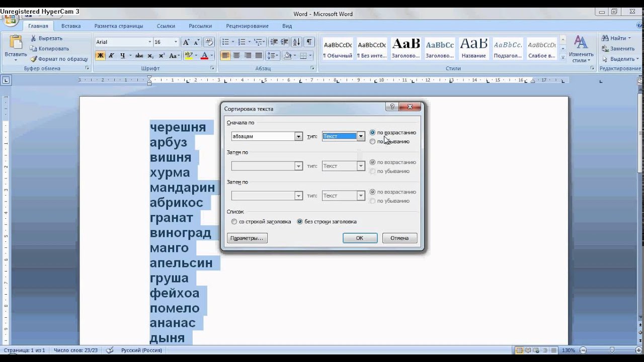Image resolution: width=644 pixels, height=362 pixels.
Task: Open the Ссылки ribbon tab
Action: pos(166,26)
